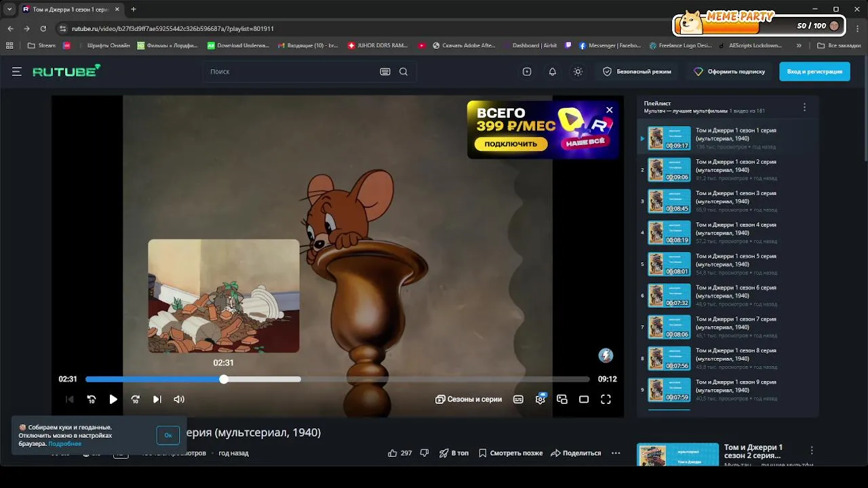
Task: Click the search input field
Action: pyautogui.click(x=292, y=71)
